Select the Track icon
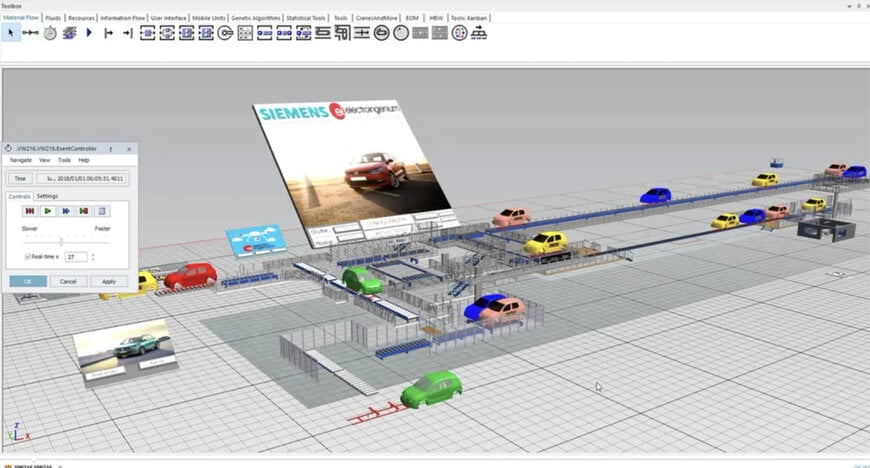Viewport: 870px width, 468px height. (x=420, y=33)
